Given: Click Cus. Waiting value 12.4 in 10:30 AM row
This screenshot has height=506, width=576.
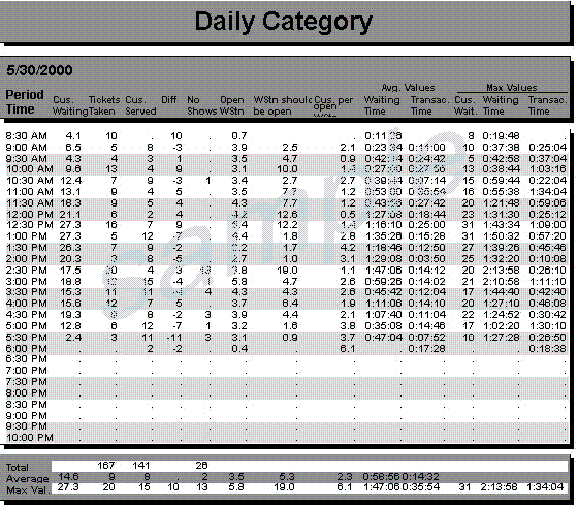Looking at the screenshot, I should [x=70, y=181].
